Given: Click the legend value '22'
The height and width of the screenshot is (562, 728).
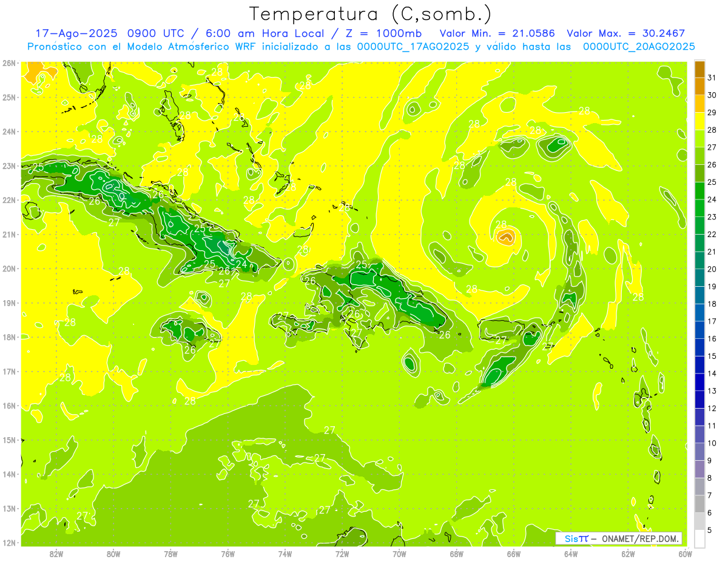Looking at the screenshot, I should point(712,234).
